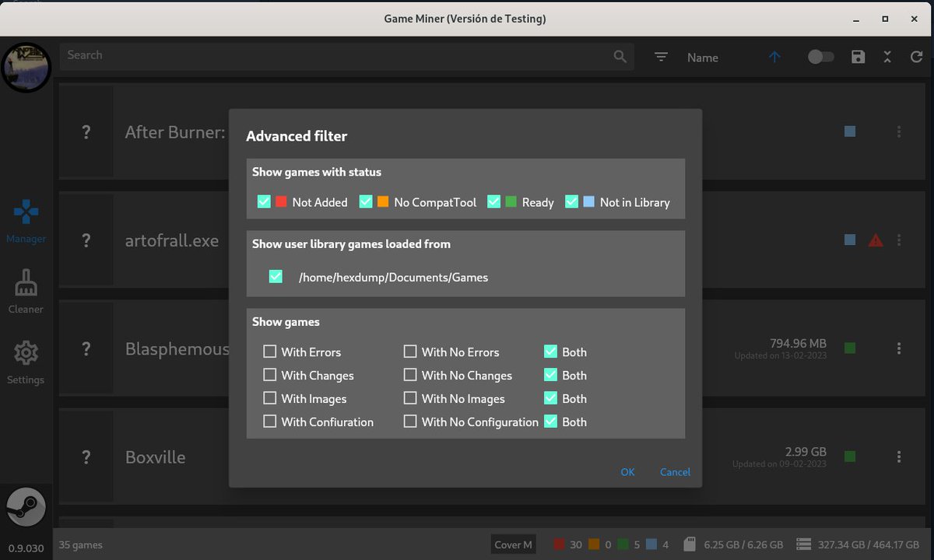Toggle the Both checkbox for images row
Screen dimensions: 934x560
point(550,398)
